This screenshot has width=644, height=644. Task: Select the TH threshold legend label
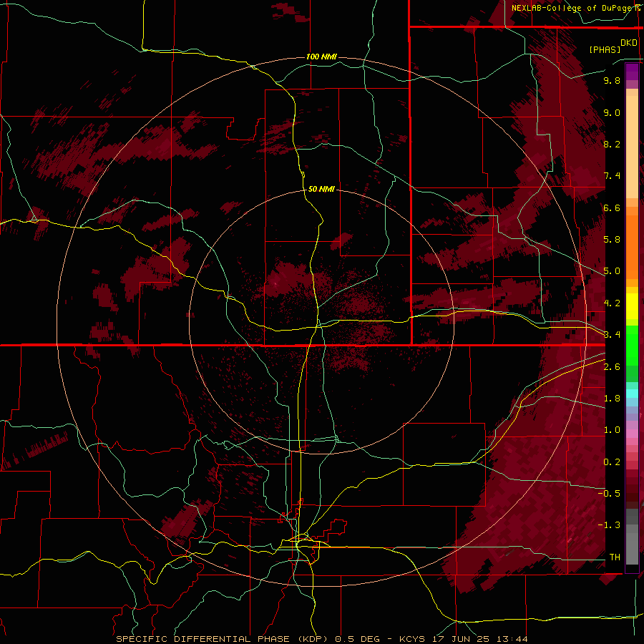[615, 557]
